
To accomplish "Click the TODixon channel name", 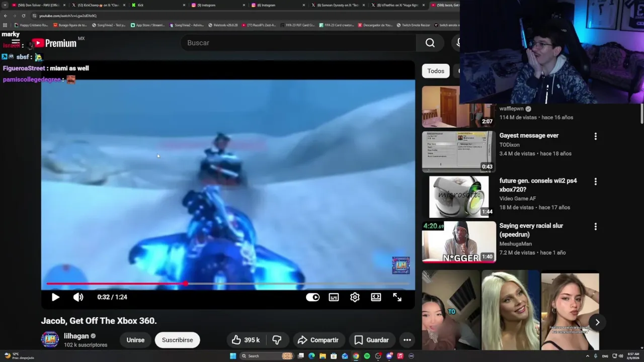I will (x=509, y=145).
